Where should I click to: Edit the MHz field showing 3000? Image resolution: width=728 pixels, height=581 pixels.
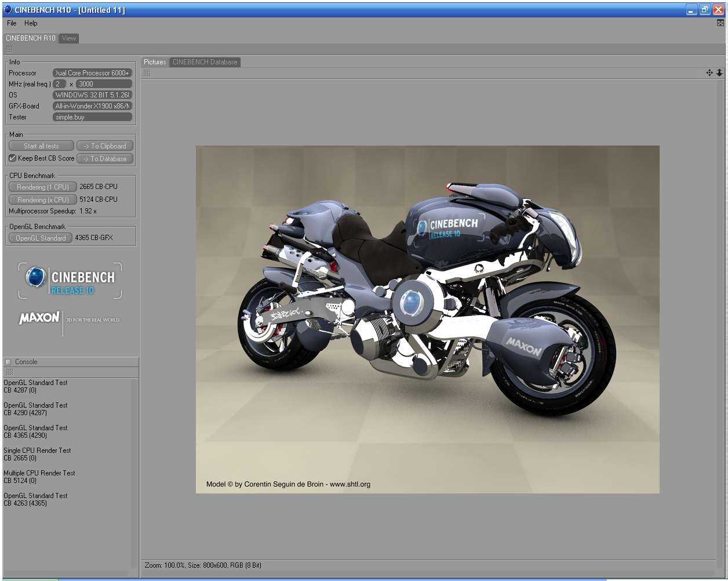(104, 84)
